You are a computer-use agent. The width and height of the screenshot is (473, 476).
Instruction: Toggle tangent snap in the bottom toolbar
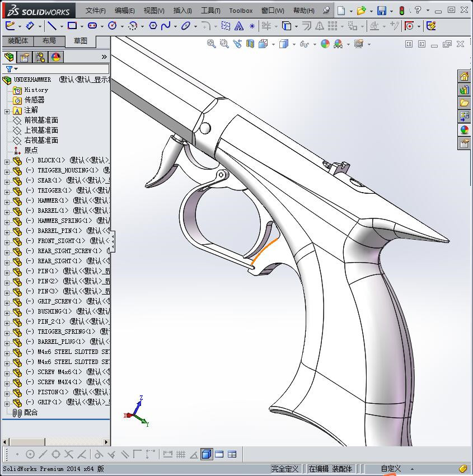click(98, 455)
